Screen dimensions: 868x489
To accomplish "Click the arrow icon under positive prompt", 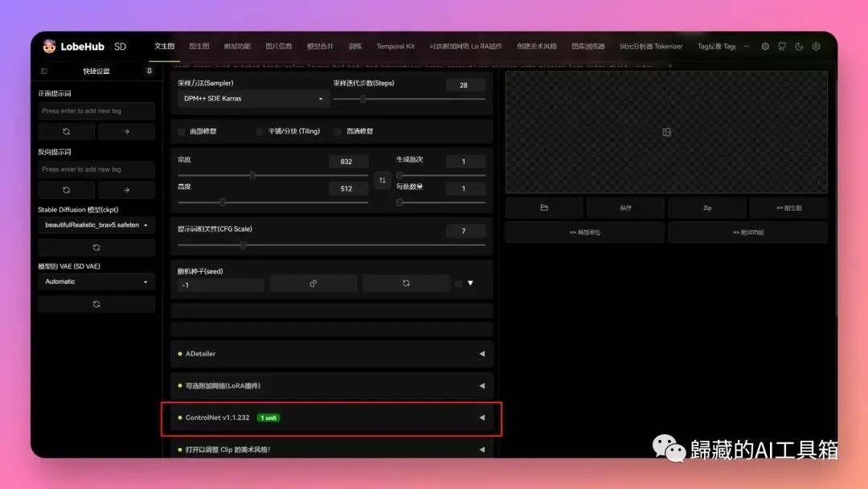I will tap(127, 132).
